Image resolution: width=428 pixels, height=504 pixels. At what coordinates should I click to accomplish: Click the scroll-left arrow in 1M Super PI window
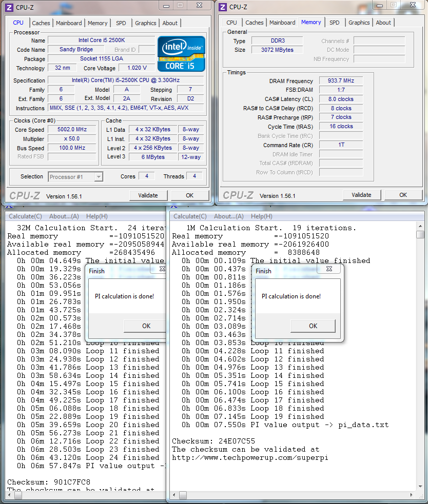tap(174, 495)
